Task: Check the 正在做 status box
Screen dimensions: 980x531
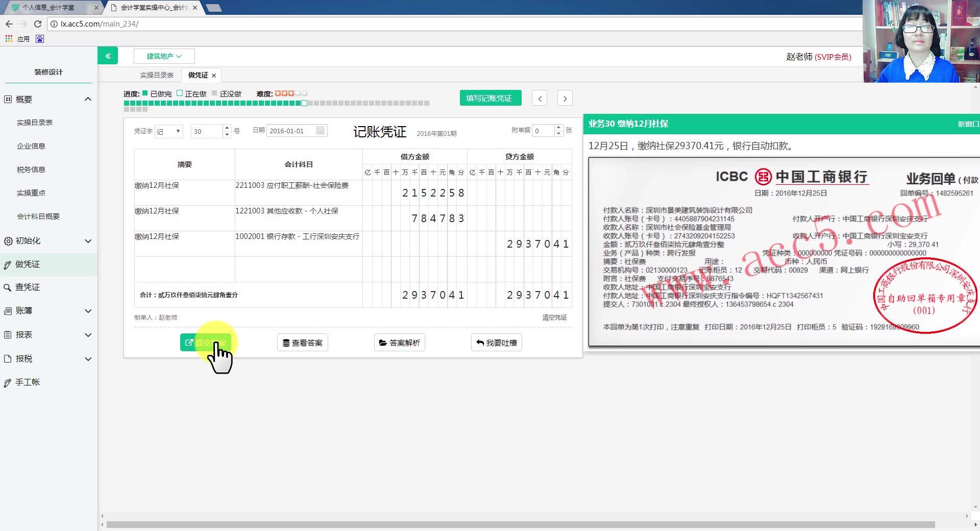Action: tap(179, 93)
